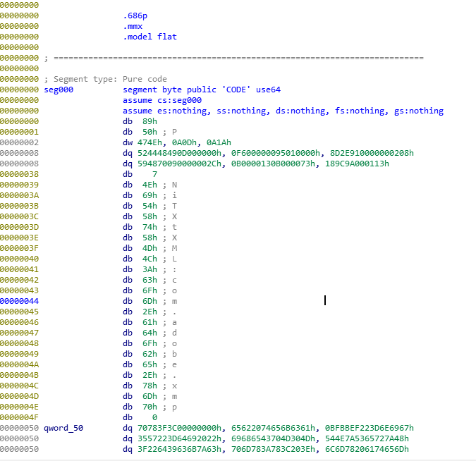Select the address 00000002
The width and height of the screenshot is (476, 461).
coord(20,142)
